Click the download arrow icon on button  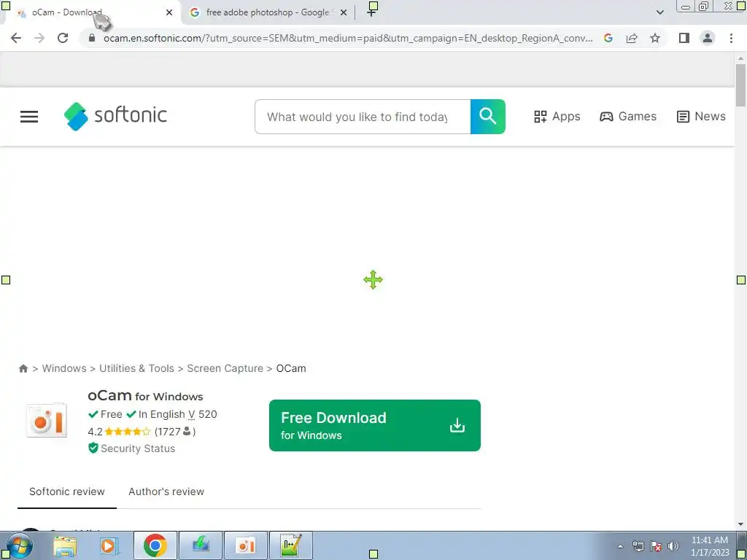click(x=457, y=425)
